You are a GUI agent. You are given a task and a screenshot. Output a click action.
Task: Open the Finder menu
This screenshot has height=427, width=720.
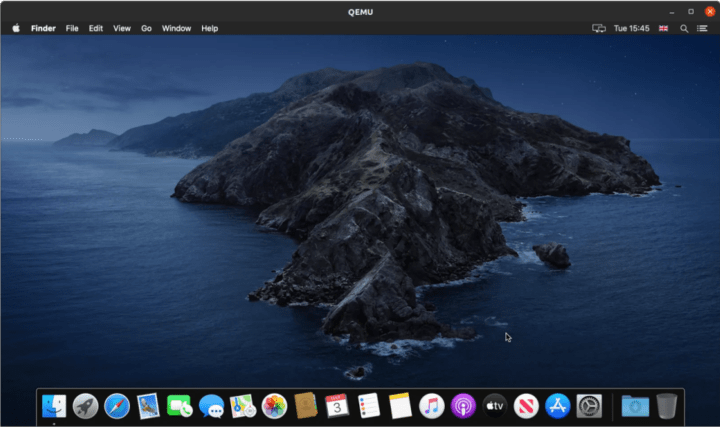[43, 28]
